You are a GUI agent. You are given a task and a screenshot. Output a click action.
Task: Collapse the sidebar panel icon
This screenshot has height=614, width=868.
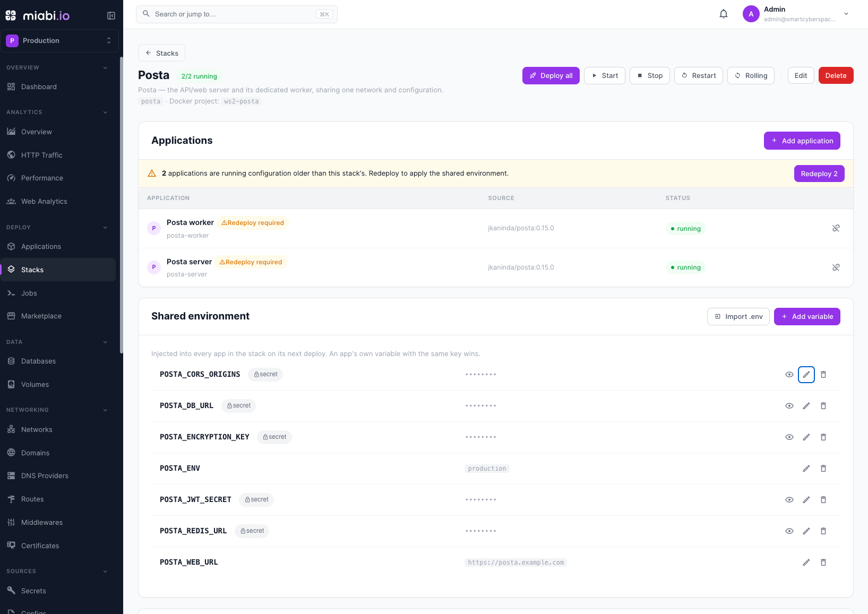click(111, 15)
